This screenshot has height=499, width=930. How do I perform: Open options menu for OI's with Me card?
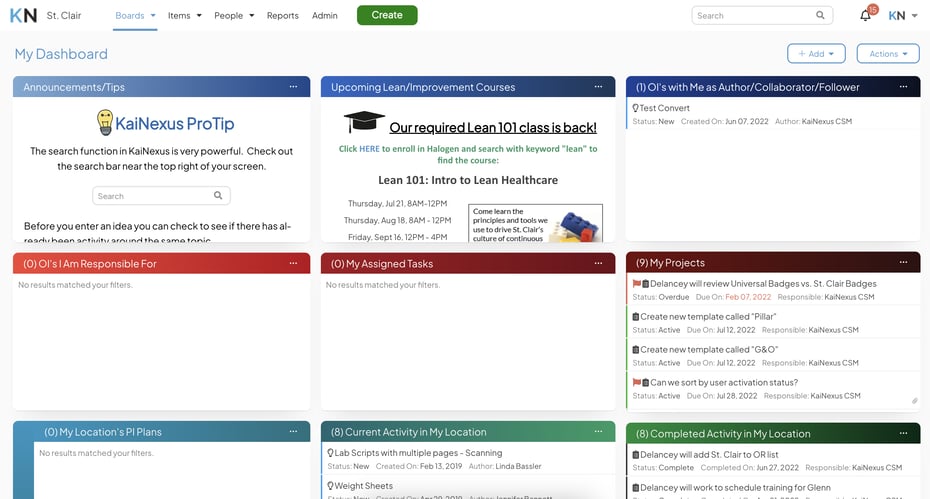point(903,87)
